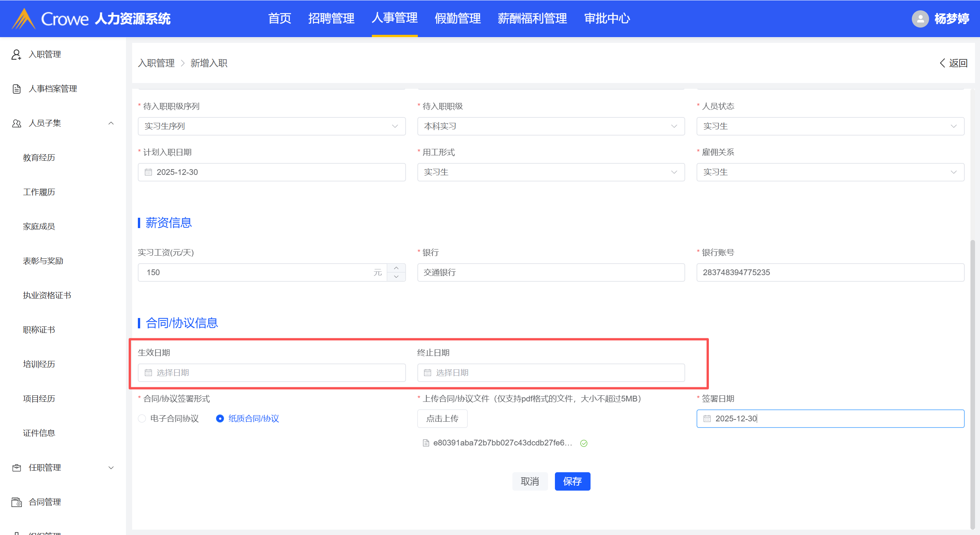The image size is (980, 535).
Task: Click the 合同管理 sidebar icon
Action: pyautogui.click(x=16, y=502)
